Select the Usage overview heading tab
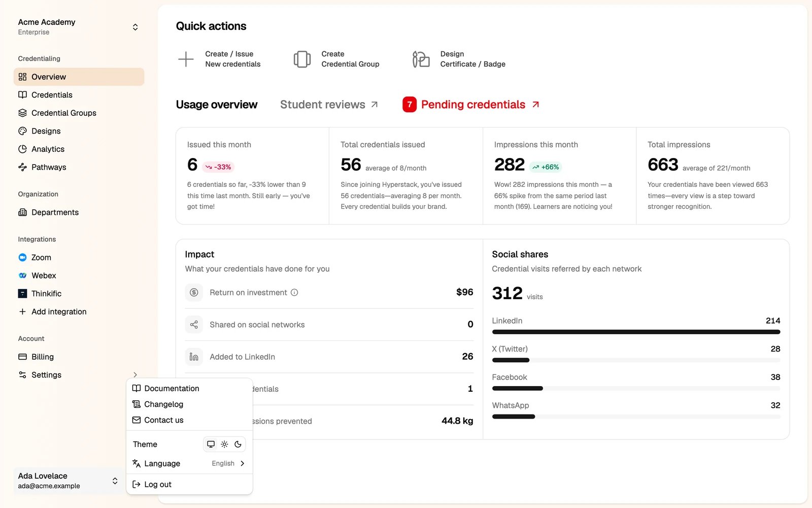 217,105
